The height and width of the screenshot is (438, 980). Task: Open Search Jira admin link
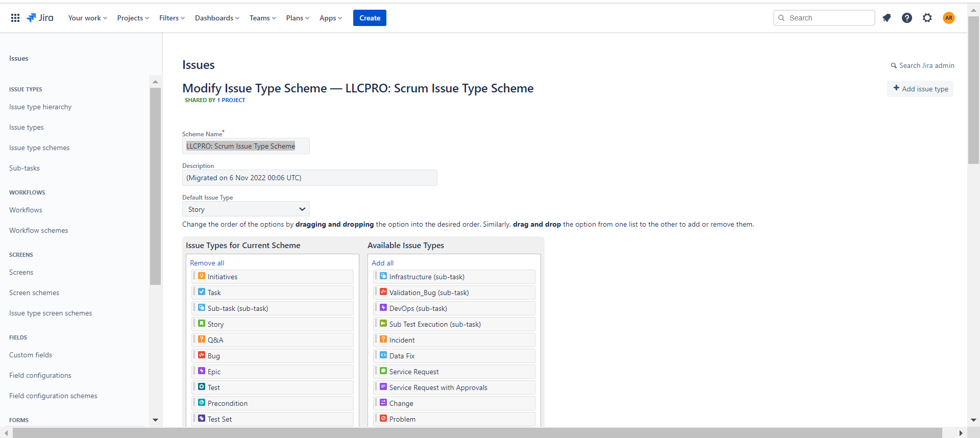pos(922,65)
